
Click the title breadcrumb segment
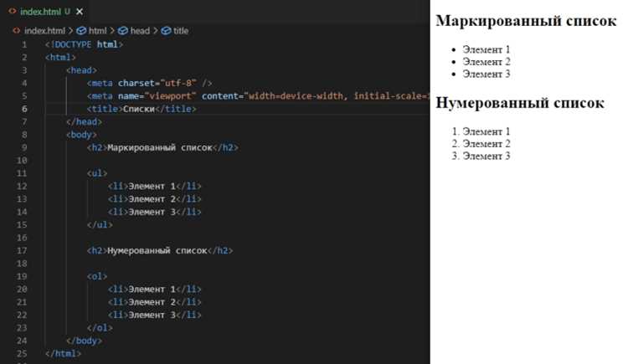(181, 31)
